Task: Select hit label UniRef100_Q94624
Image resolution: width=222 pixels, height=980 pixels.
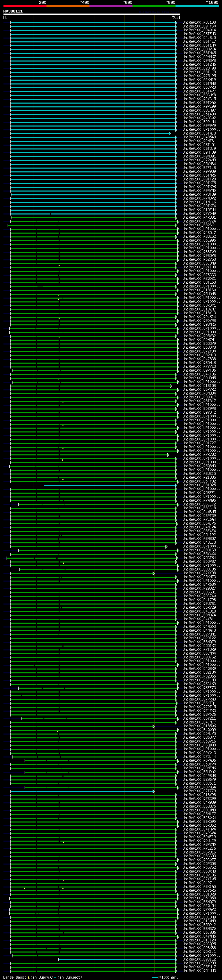Action: tap(199, 317)
